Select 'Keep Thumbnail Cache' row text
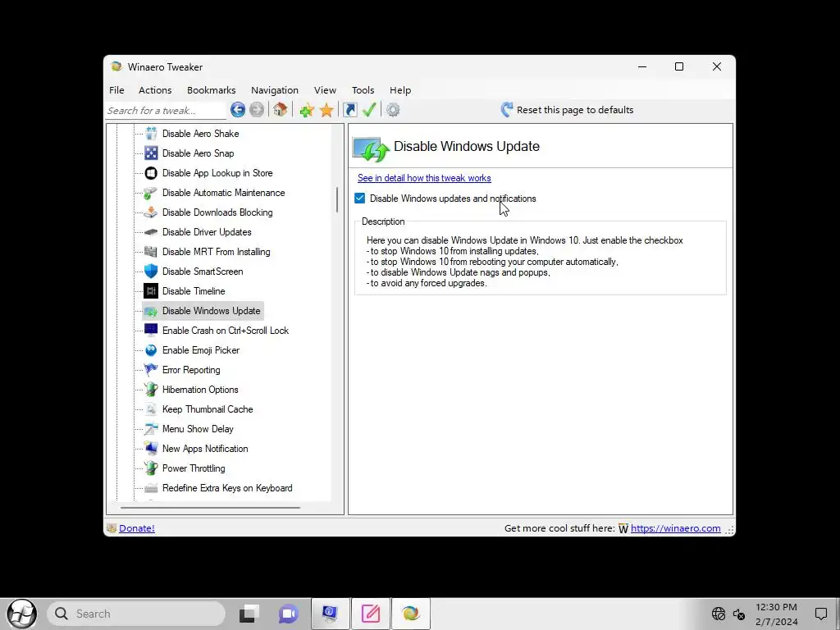The height and width of the screenshot is (630, 840). click(x=208, y=409)
